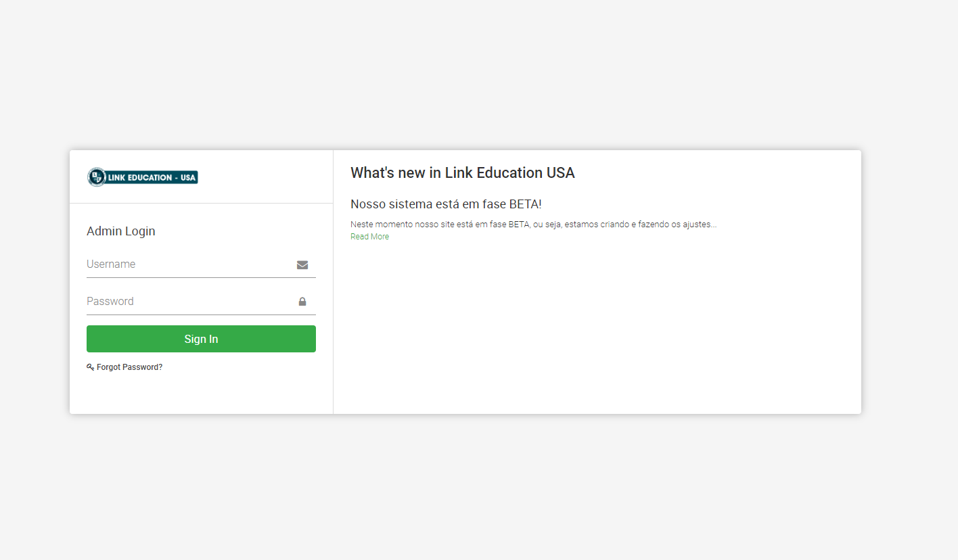The height and width of the screenshot is (560, 958).
Task: Click the Admin Login heading
Action: pos(121,231)
